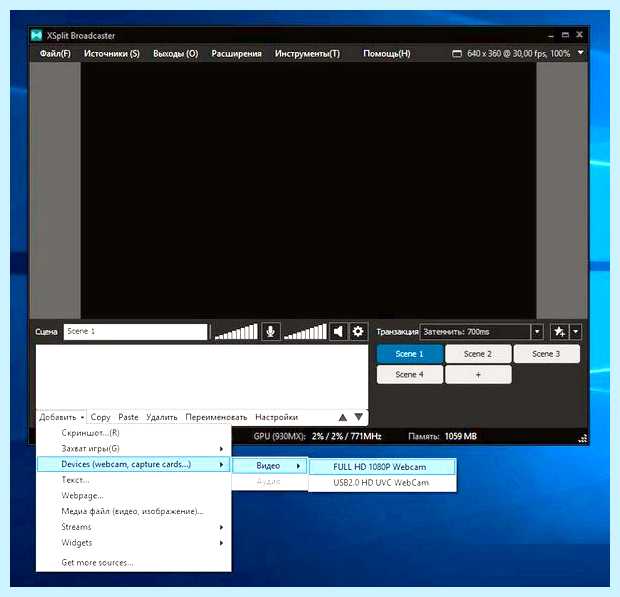
Task: Click Get more sources...
Action: (x=134, y=562)
